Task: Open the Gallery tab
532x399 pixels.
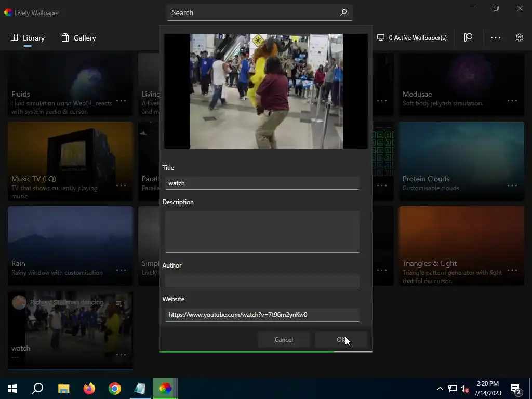Action: [x=79, y=37]
